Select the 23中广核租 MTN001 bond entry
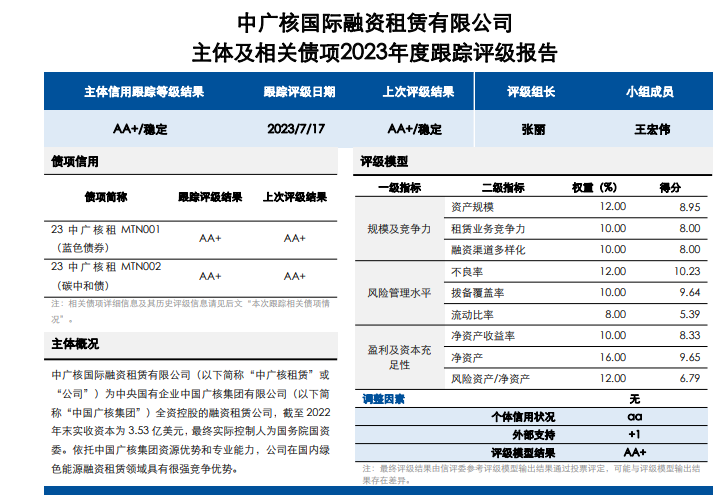 click(105, 238)
